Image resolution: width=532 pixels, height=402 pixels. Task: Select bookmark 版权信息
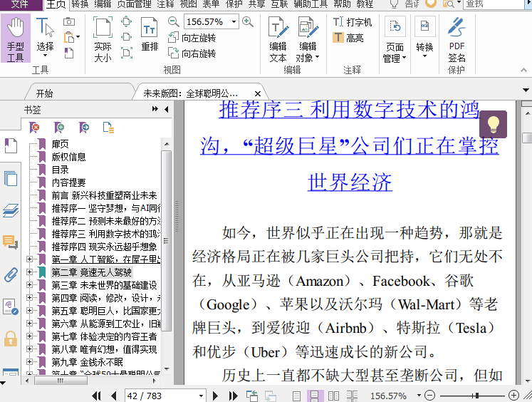click(x=68, y=157)
